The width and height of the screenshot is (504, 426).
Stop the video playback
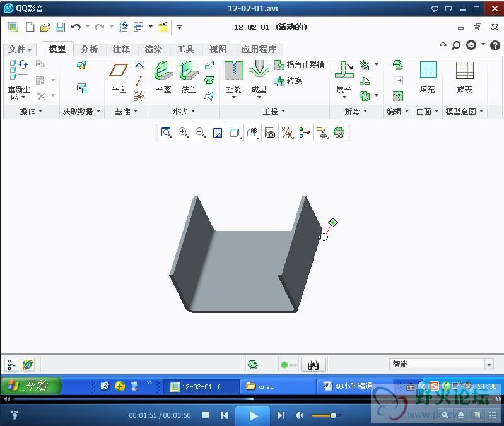coord(206,415)
